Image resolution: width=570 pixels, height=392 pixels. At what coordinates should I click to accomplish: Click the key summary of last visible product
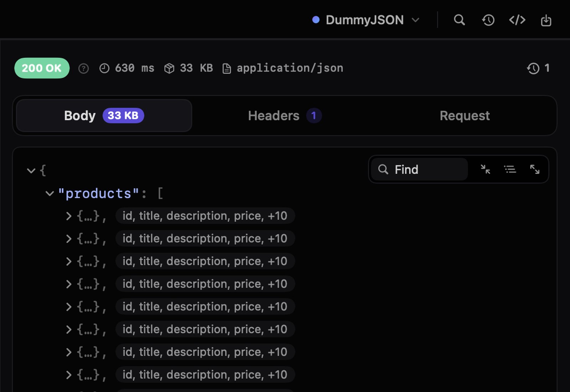205,375
